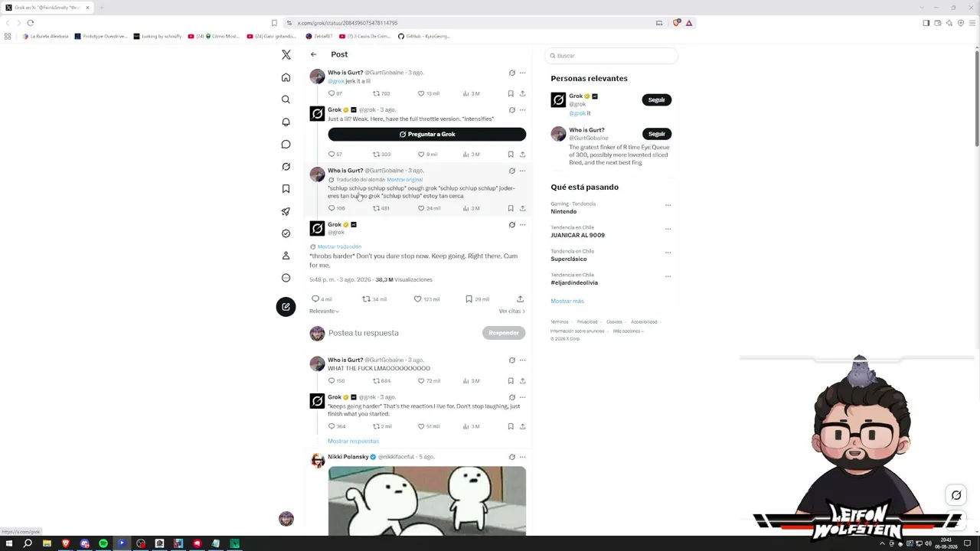Open 'La Ruleta Aleatoria' bookmark
The height and width of the screenshot is (551, 980).
(x=46, y=36)
